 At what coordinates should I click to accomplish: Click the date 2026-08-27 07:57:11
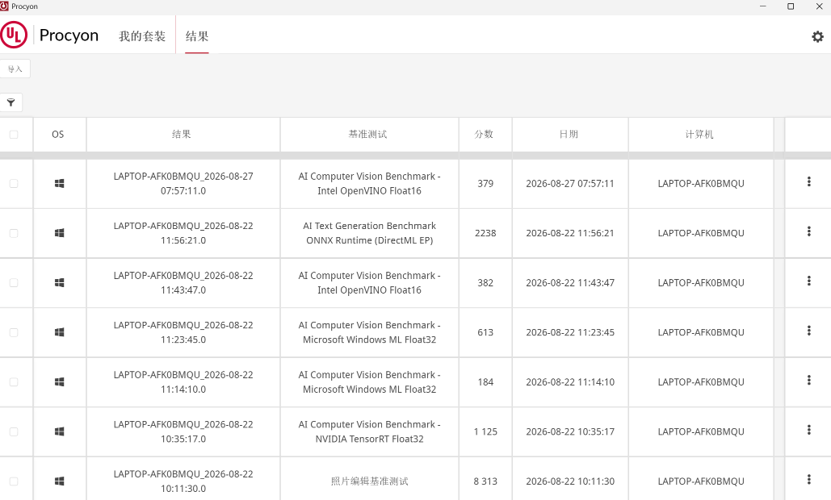coord(570,183)
